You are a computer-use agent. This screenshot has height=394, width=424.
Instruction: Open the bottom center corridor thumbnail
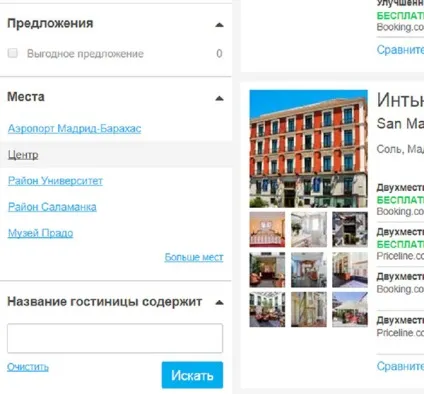click(309, 309)
